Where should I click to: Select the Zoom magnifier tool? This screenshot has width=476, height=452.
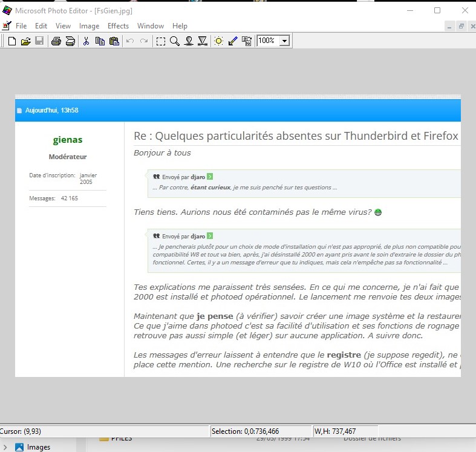[x=175, y=41]
